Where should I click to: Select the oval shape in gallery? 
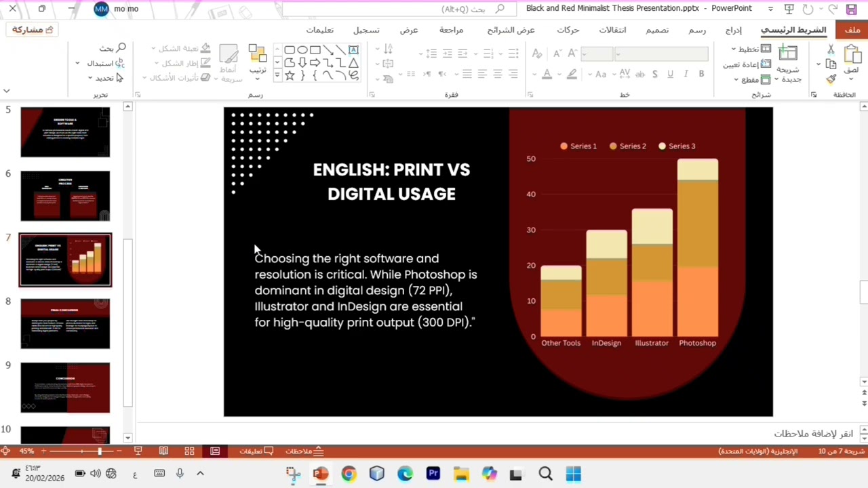click(x=302, y=50)
